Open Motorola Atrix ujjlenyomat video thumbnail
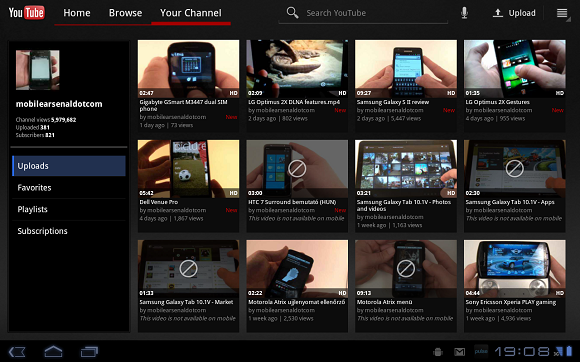 tap(297, 269)
